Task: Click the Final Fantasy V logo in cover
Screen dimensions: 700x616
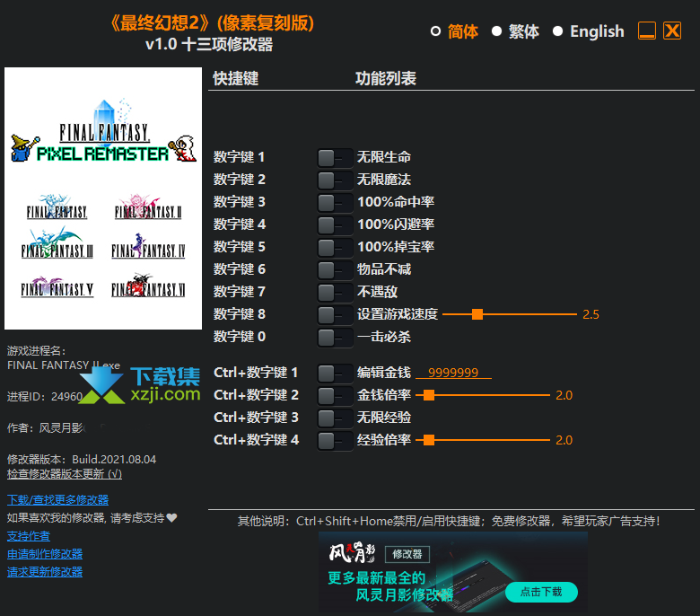Action: pos(57,286)
